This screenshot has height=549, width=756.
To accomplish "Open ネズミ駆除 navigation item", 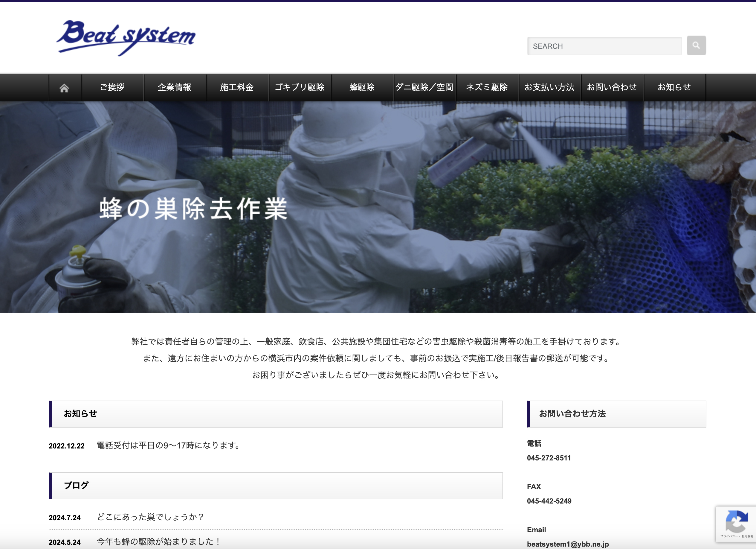I will point(487,87).
